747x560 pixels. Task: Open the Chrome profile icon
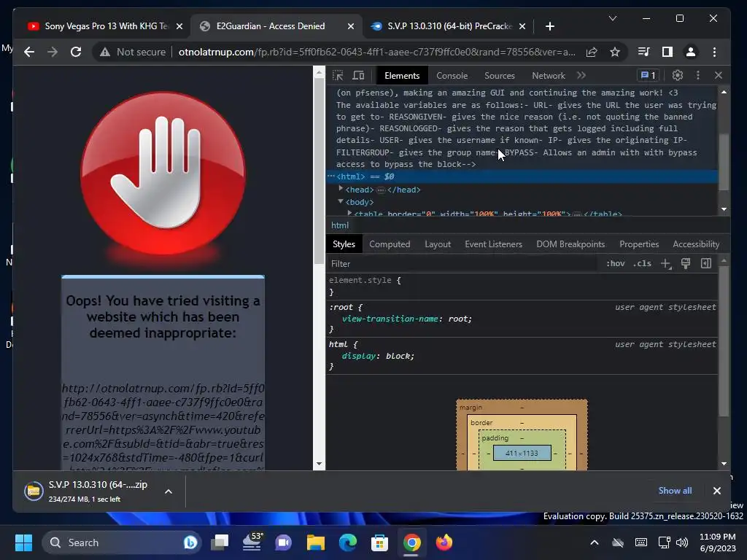[690, 52]
